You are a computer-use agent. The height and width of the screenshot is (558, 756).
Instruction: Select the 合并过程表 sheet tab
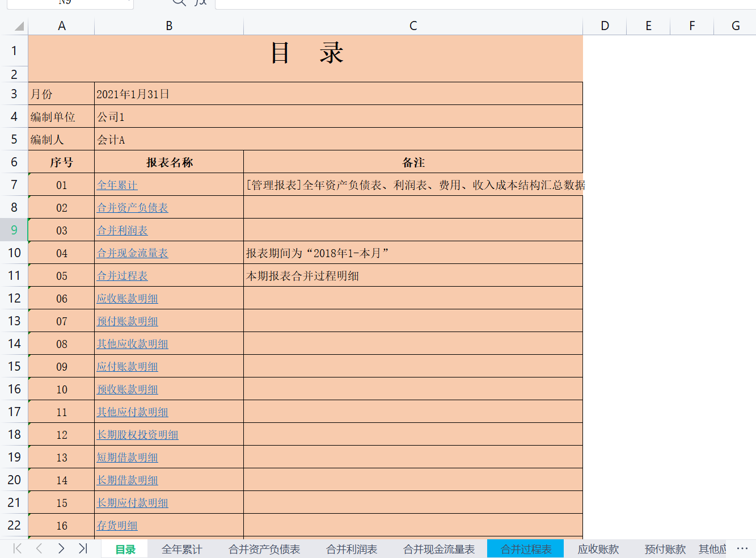click(525, 549)
